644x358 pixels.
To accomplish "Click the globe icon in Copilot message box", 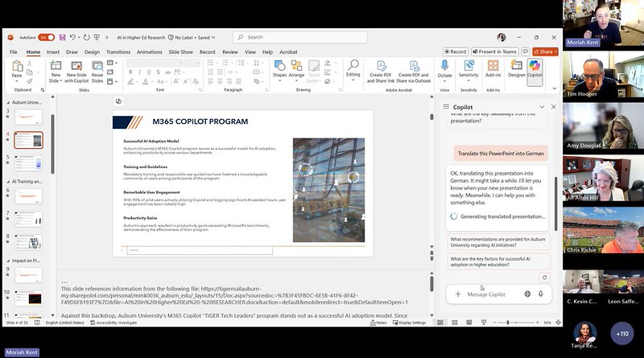I will click(x=527, y=294).
